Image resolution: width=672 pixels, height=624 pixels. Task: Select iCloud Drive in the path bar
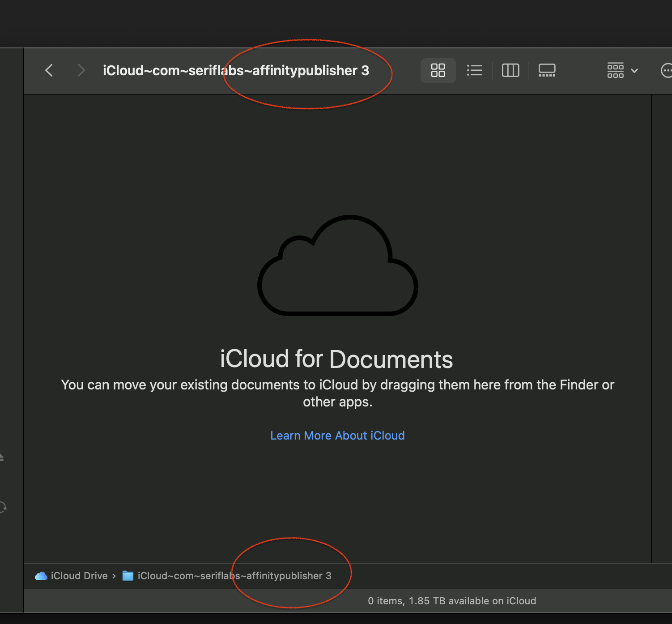[72, 576]
